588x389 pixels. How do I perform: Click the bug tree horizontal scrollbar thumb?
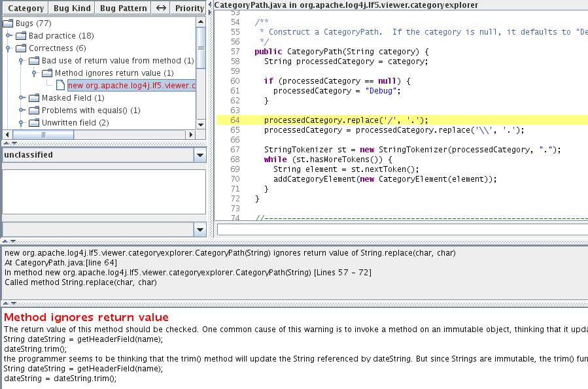tap(44, 135)
